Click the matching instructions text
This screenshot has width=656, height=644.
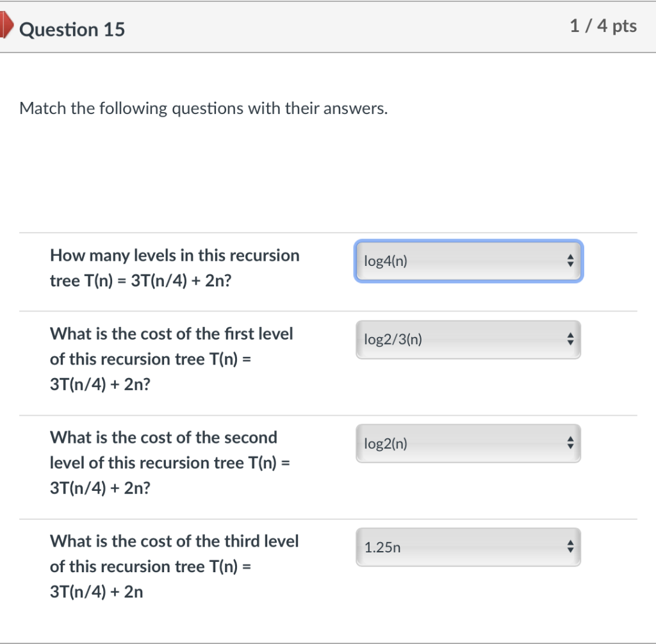click(x=203, y=108)
